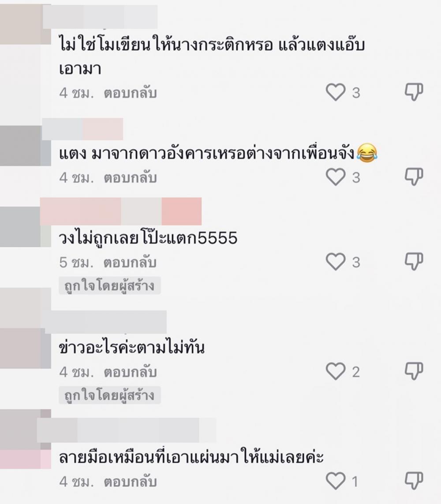Click ถูกใจโดยผู้สร้าง badge under ข่าวอะไรค่ะ comment
Image resolution: width=441 pixels, height=504 pixels.
(x=110, y=395)
